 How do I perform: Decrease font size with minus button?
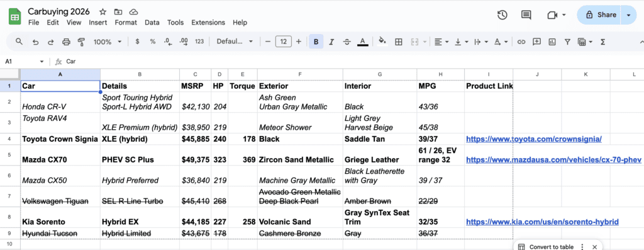pos(268,42)
